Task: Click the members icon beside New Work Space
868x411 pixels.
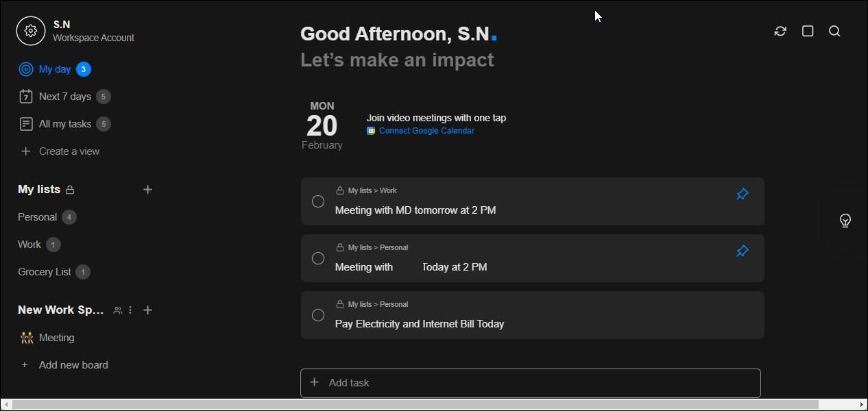Action: click(x=118, y=310)
